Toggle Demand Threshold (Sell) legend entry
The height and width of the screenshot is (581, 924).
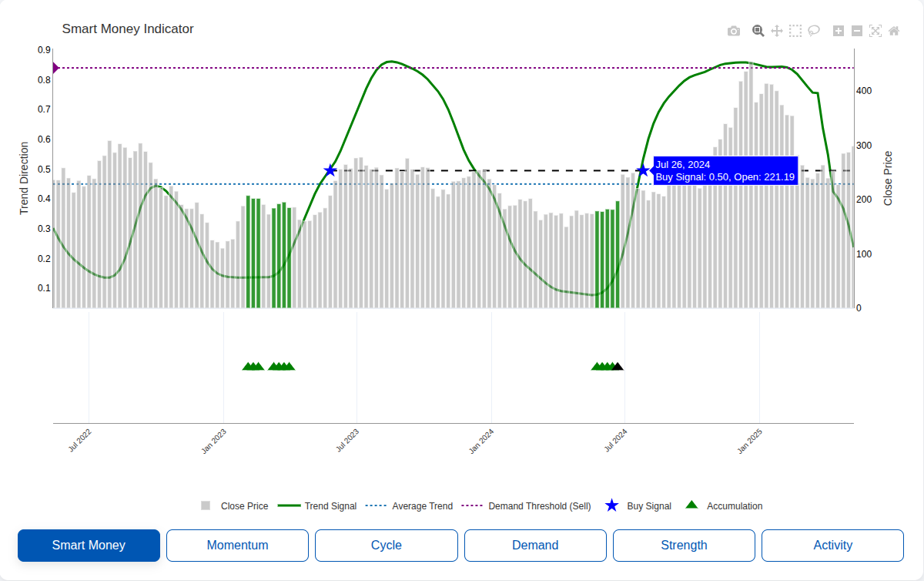coord(527,506)
